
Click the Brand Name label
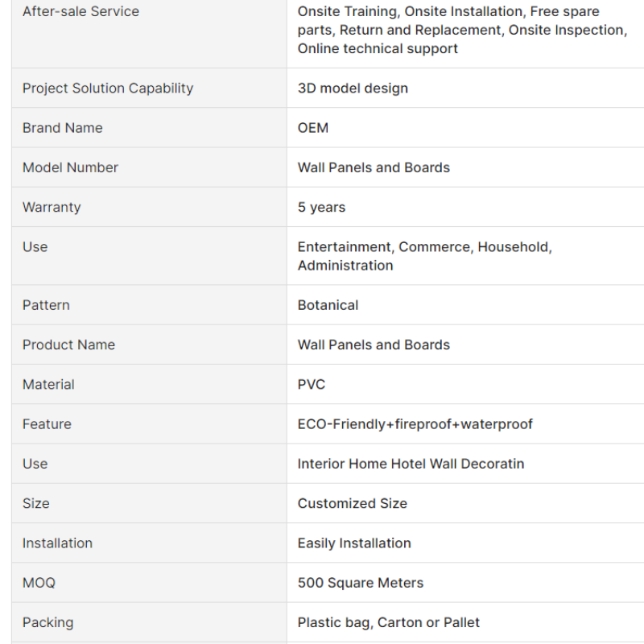point(63,128)
